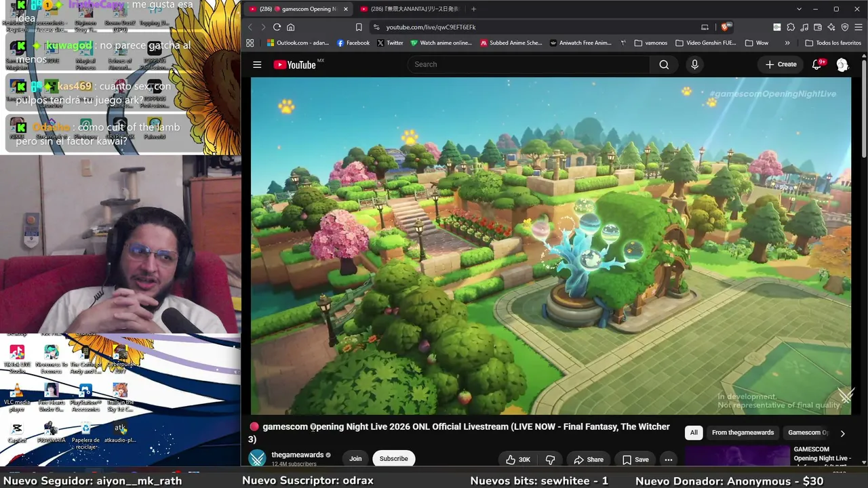Dislike the video with thumbs-down

click(550, 460)
